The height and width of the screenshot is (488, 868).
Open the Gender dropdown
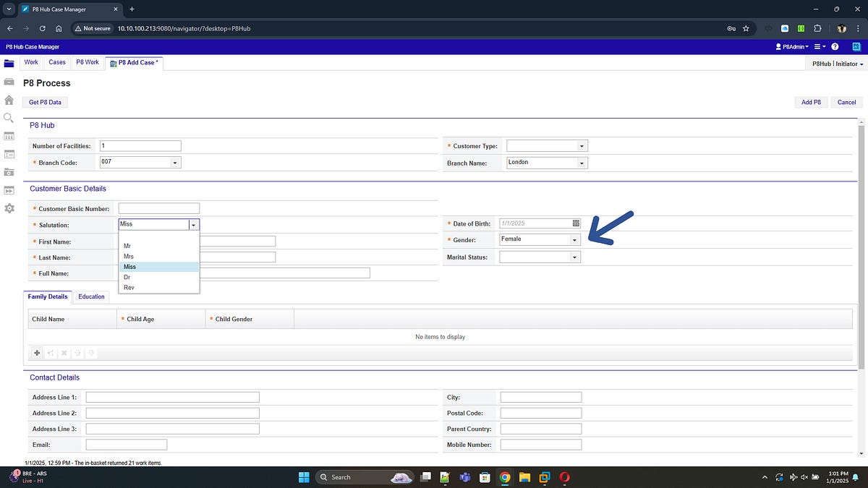(x=575, y=239)
